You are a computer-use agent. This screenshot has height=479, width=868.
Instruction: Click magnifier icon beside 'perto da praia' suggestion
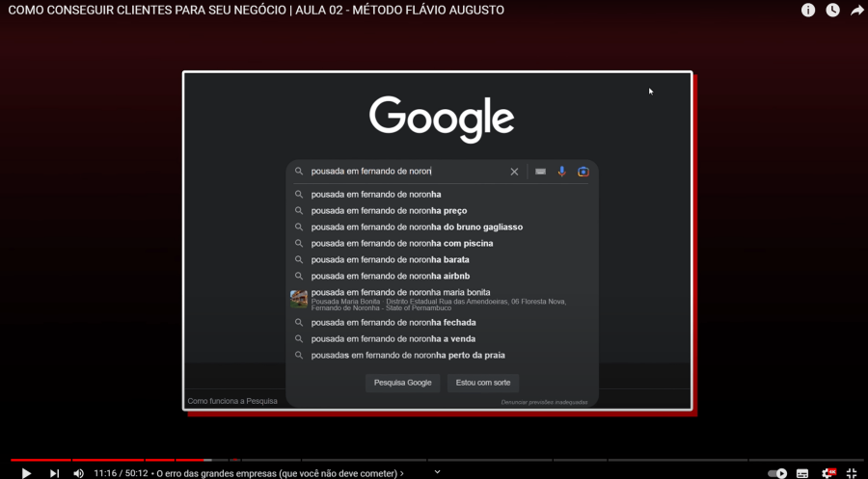[299, 355]
